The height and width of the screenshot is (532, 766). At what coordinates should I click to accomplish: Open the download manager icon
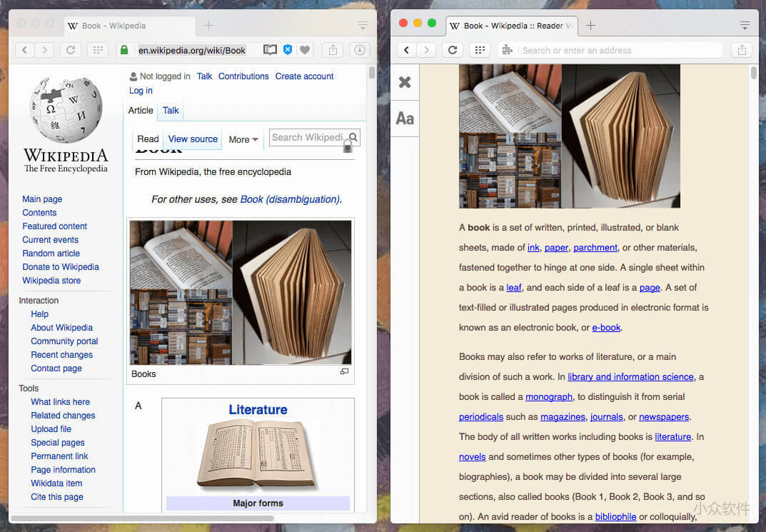360,50
